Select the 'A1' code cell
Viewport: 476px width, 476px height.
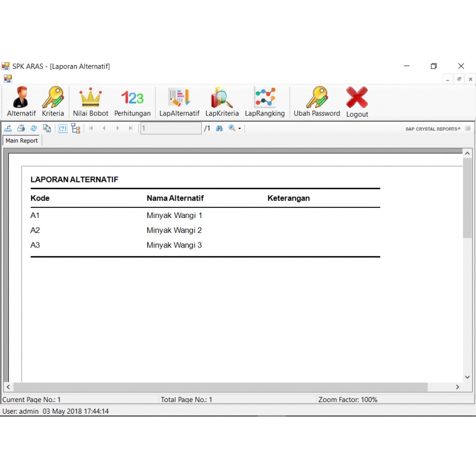click(35, 216)
